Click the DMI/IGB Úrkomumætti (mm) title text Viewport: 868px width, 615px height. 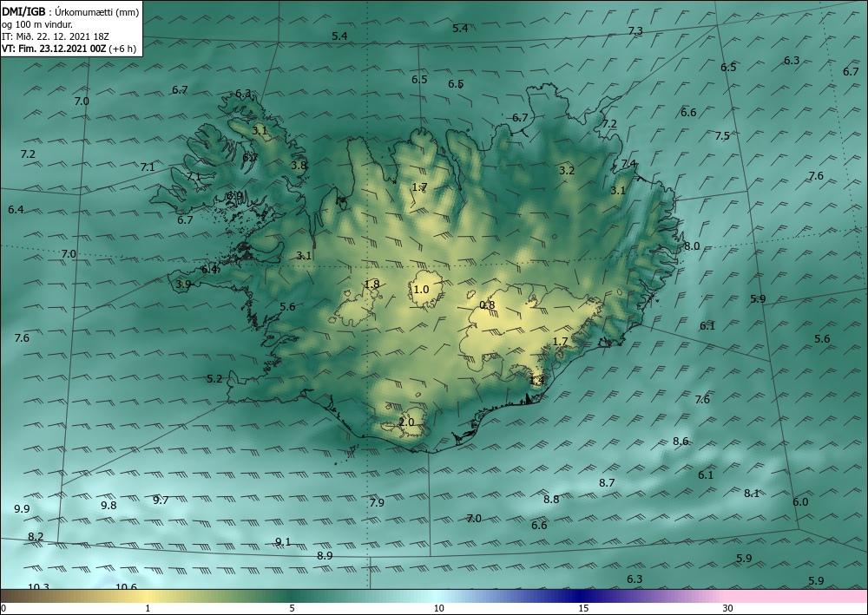click(x=71, y=11)
